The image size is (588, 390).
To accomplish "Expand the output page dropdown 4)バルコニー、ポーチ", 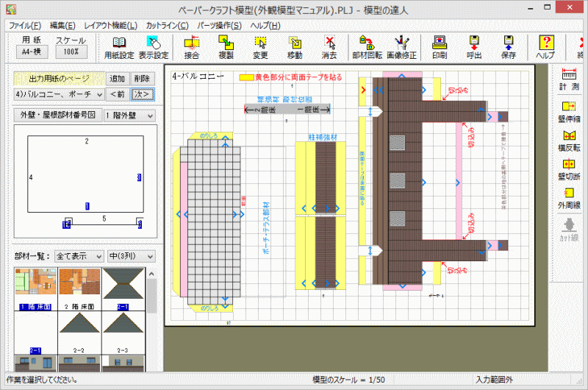I will (x=98, y=94).
